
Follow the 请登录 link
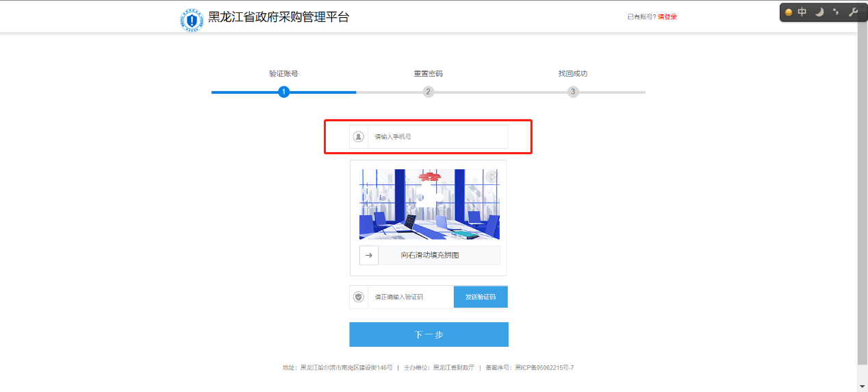(667, 16)
